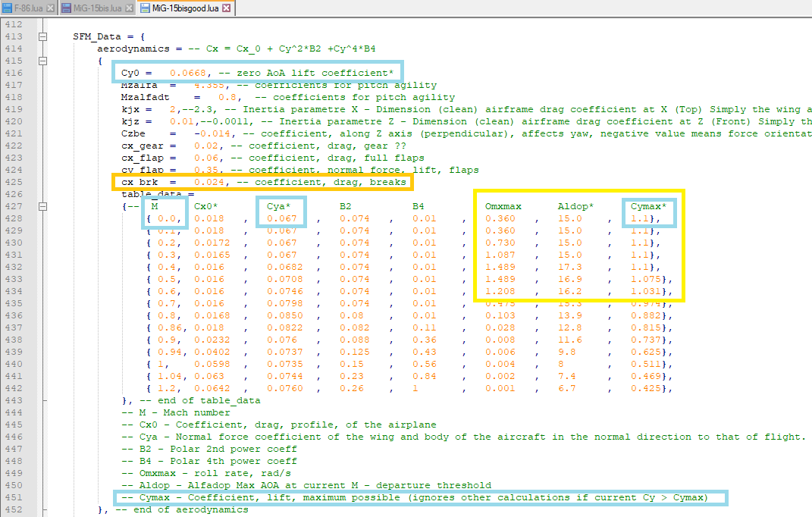The image size is (812, 517).
Task: Click line number 451 in the margin
Action: coord(14,498)
